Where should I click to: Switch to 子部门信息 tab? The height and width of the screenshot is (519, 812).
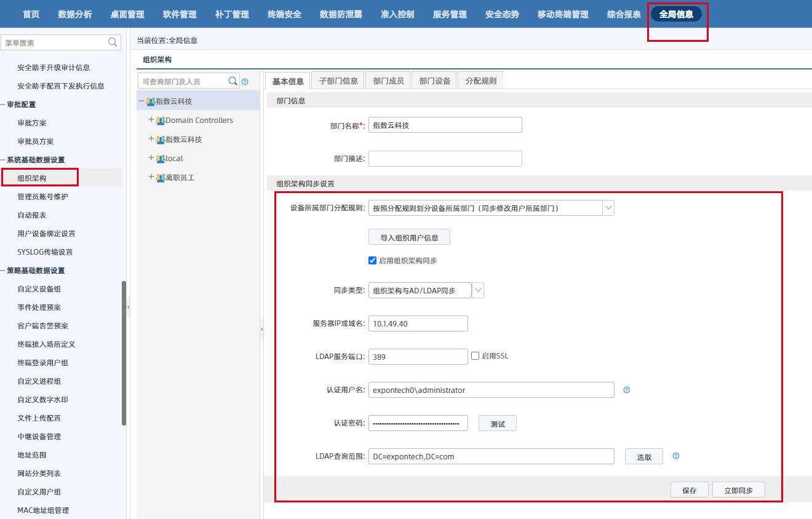point(338,81)
